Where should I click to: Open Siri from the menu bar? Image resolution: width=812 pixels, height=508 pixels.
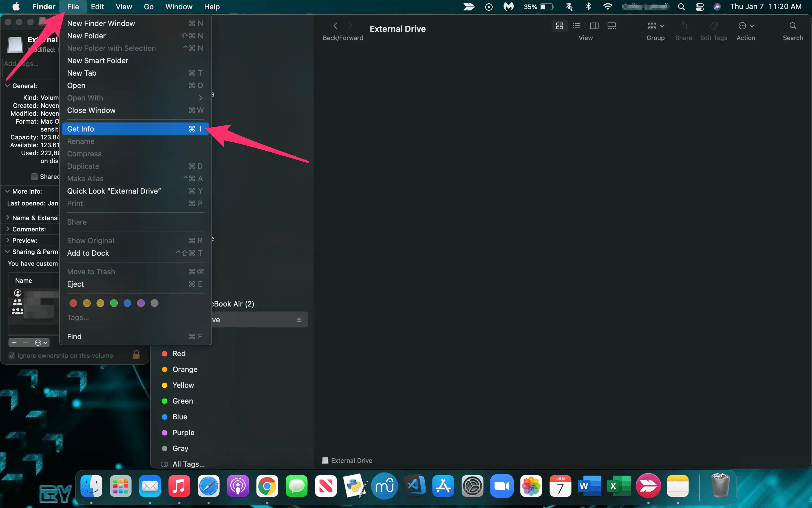717,7
